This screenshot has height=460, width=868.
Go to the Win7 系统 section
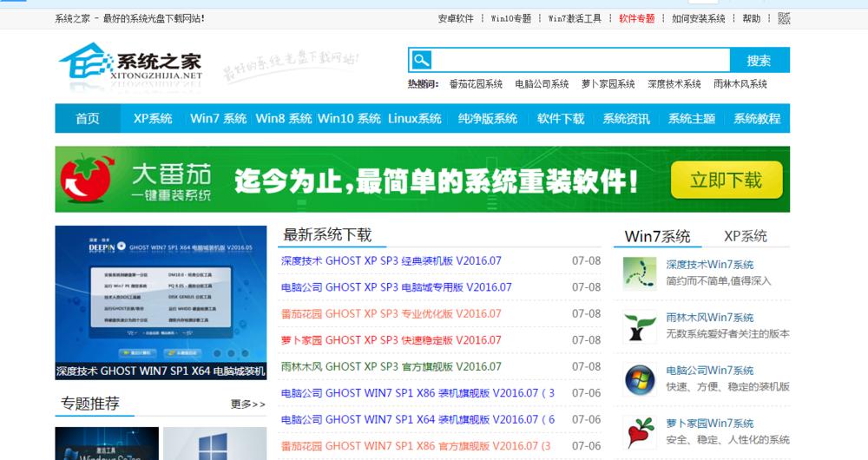click(218, 118)
